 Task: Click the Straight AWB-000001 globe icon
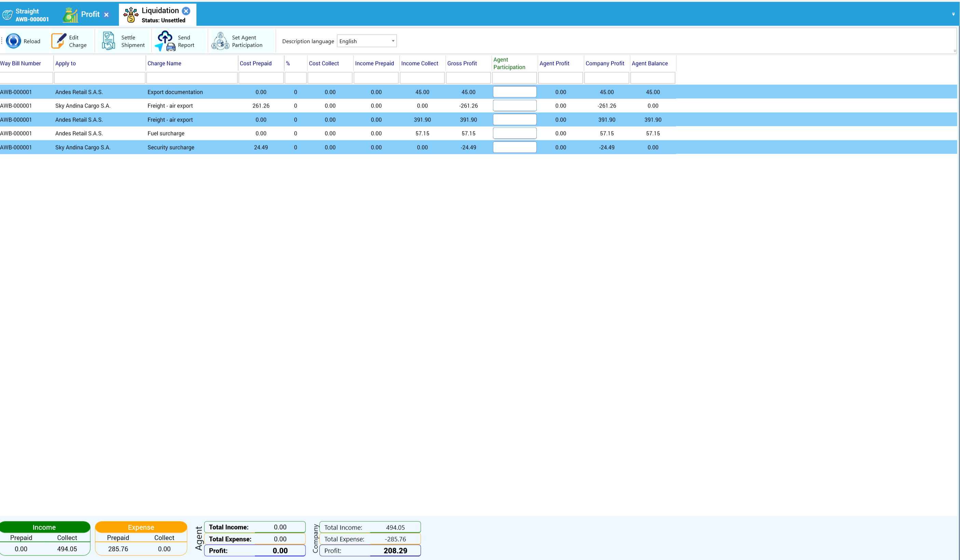point(7,15)
